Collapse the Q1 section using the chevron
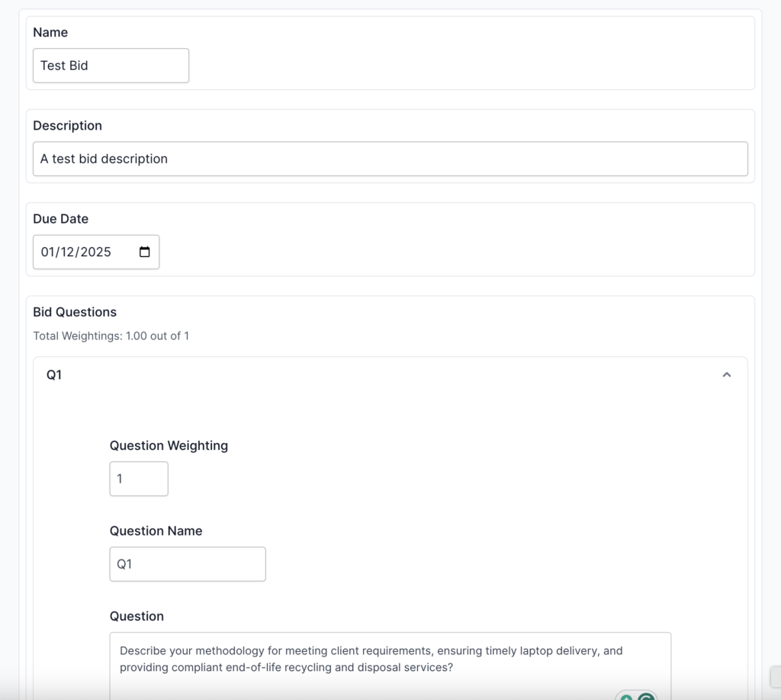The image size is (781, 700). click(726, 375)
